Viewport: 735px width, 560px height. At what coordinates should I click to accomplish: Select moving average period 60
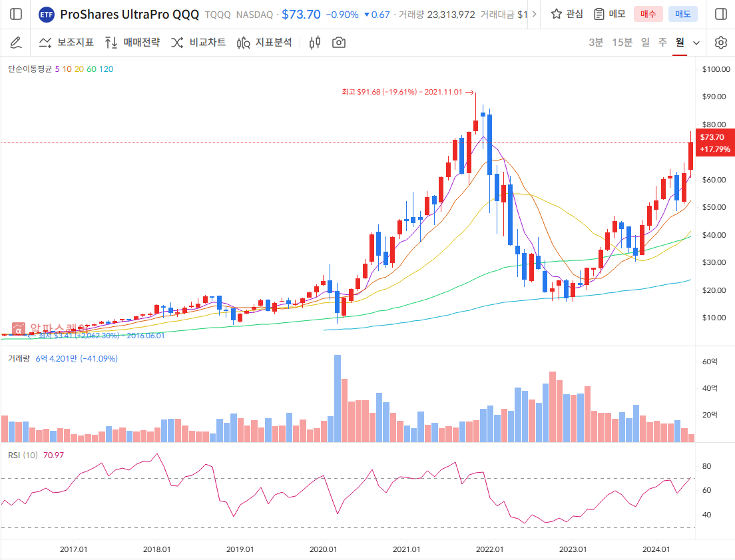tap(91, 69)
